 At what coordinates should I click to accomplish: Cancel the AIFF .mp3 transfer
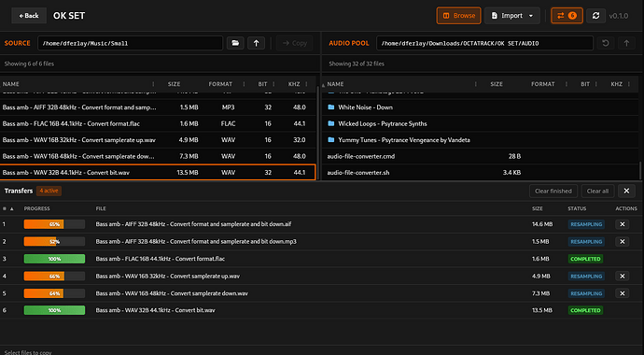(622, 242)
